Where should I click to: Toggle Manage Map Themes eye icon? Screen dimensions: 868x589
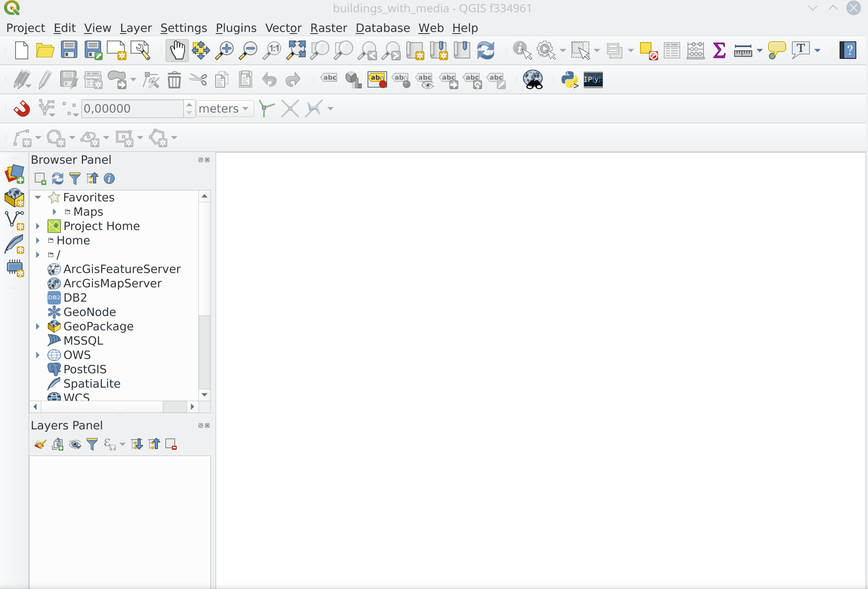tap(75, 444)
